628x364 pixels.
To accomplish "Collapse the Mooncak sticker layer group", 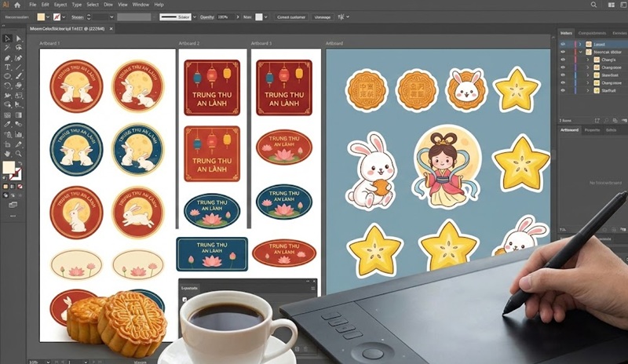I will coord(580,53).
